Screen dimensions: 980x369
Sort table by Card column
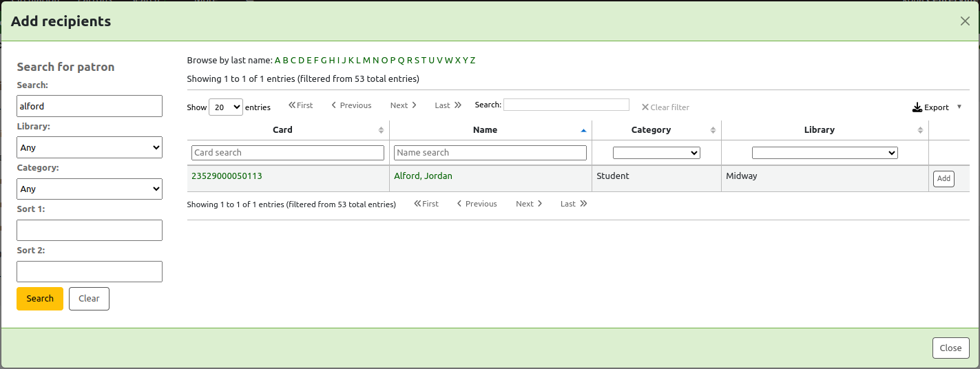[282, 130]
